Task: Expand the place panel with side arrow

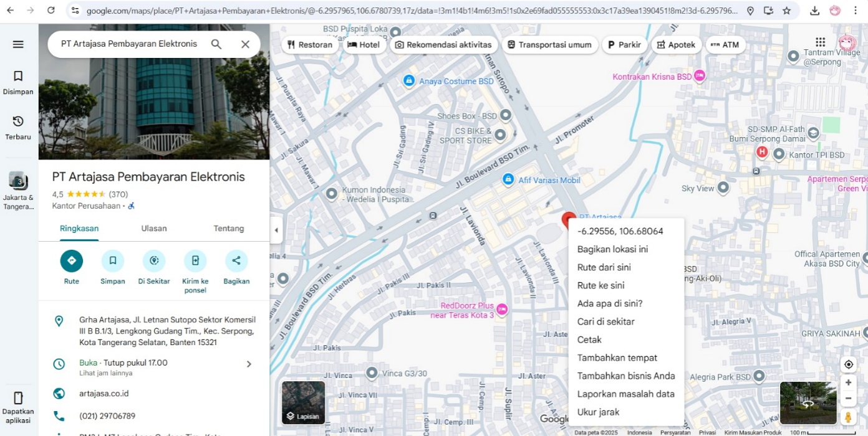Action: pyautogui.click(x=276, y=230)
